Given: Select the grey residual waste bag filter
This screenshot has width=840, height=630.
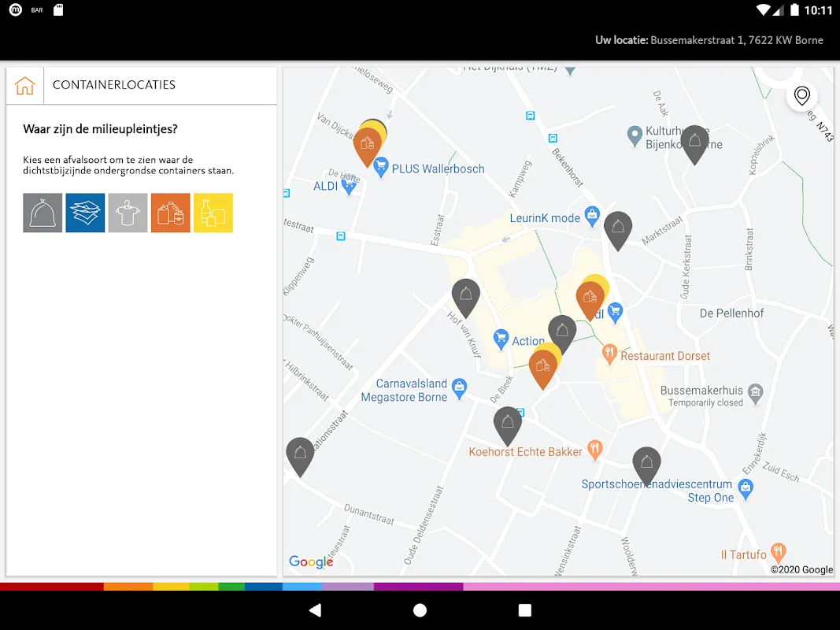Looking at the screenshot, I should click(x=43, y=213).
